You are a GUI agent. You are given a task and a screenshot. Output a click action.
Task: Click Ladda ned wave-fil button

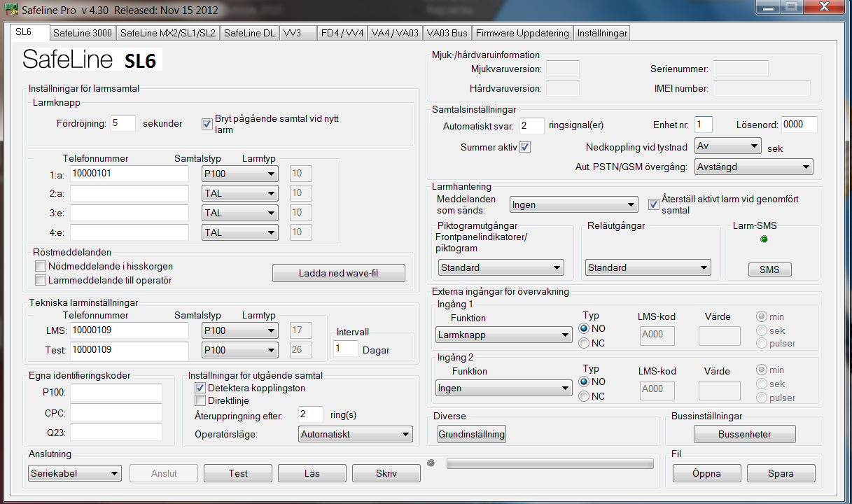coord(339,273)
